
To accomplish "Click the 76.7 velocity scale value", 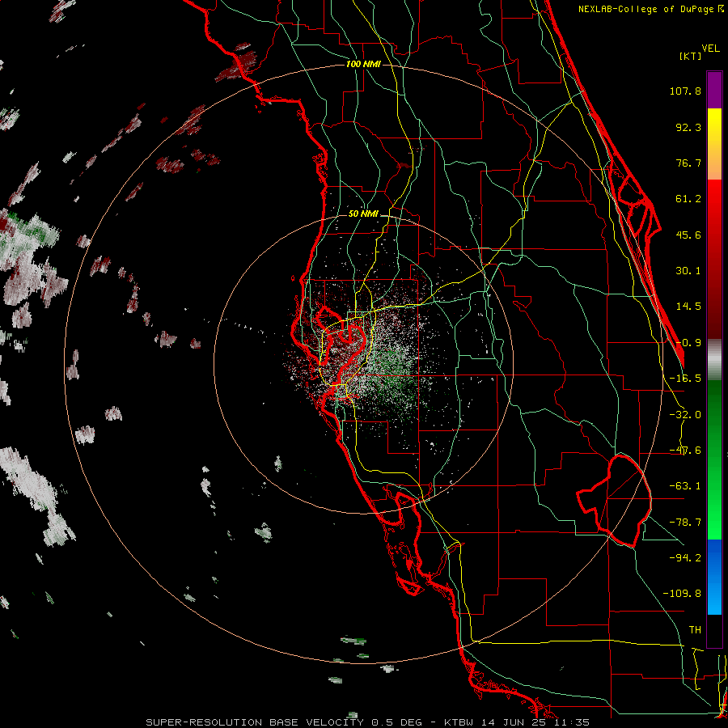I will point(688,163).
